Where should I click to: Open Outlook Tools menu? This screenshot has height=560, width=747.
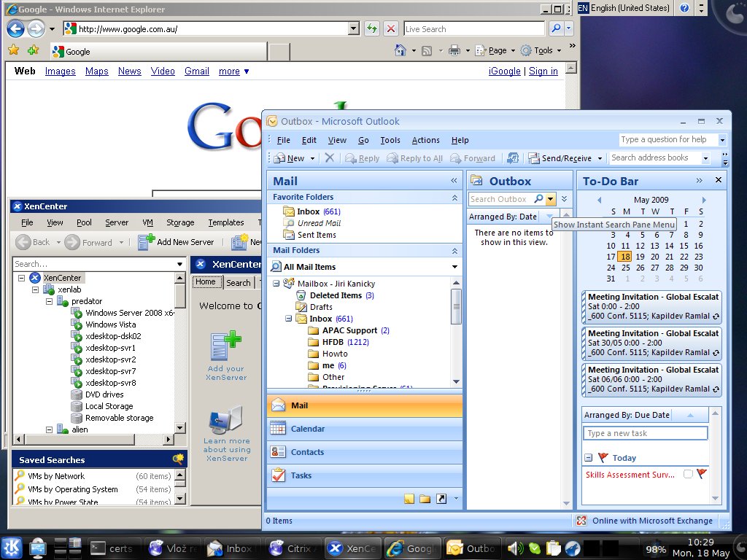coord(390,140)
